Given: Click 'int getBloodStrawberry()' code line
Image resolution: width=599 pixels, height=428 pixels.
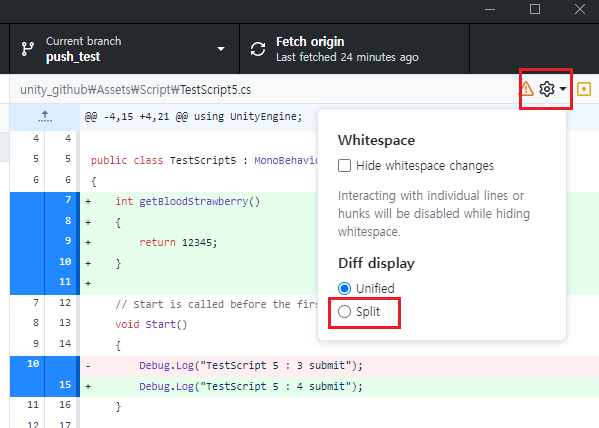Looking at the screenshot, I should [x=188, y=201].
